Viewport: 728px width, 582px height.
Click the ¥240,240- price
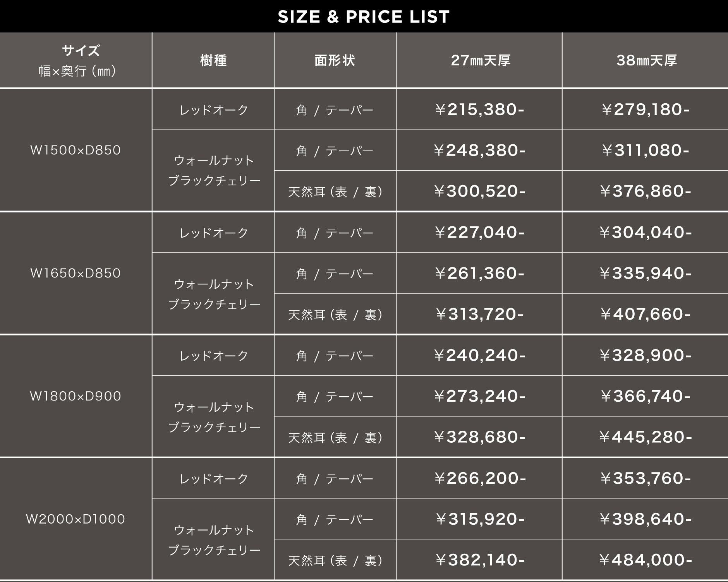click(479, 355)
